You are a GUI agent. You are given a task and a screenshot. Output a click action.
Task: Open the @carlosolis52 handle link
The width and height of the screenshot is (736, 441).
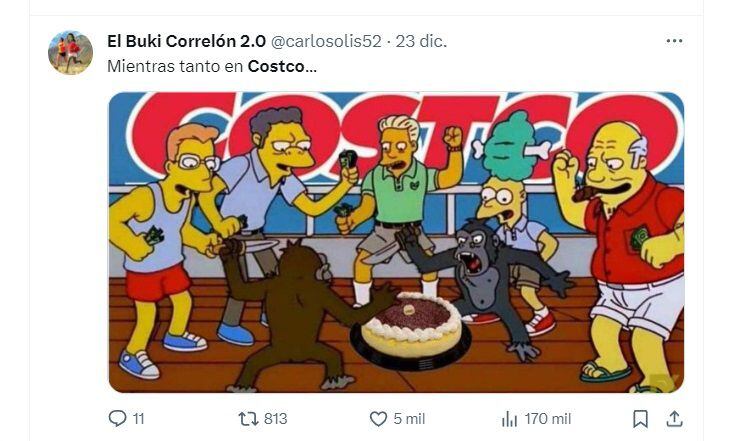(x=326, y=41)
